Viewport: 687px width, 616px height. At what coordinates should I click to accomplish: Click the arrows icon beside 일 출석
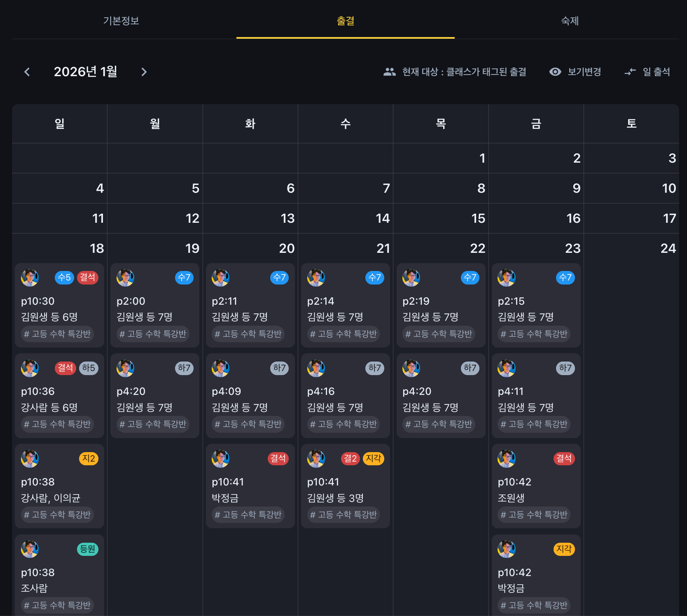click(630, 72)
